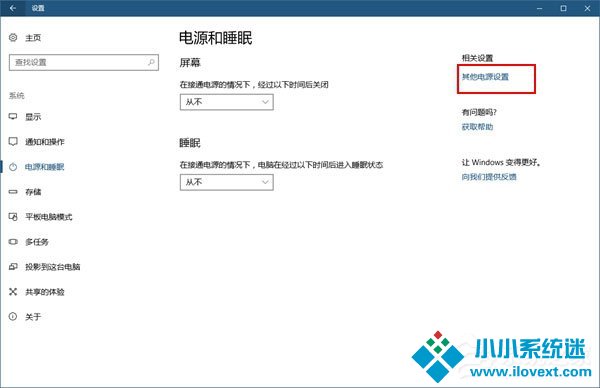The width and height of the screenshot is (600, 388).
Task: Open 其他电源设置 link
Action: [485, 77]
